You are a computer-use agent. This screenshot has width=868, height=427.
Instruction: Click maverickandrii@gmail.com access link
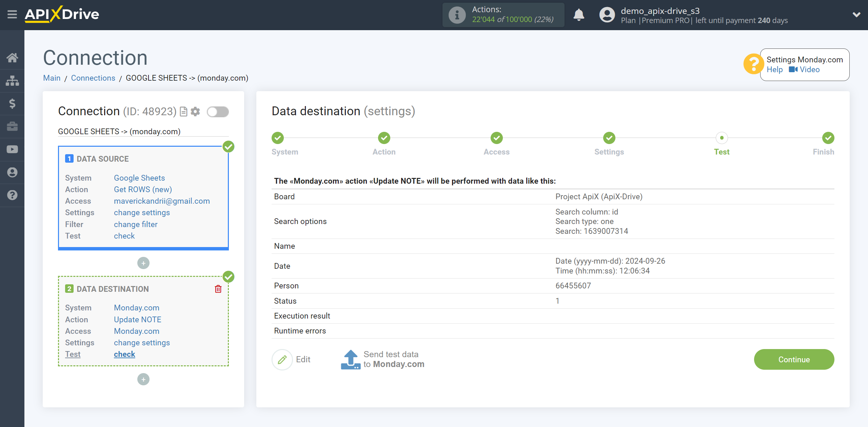click(x=162, y=201)
